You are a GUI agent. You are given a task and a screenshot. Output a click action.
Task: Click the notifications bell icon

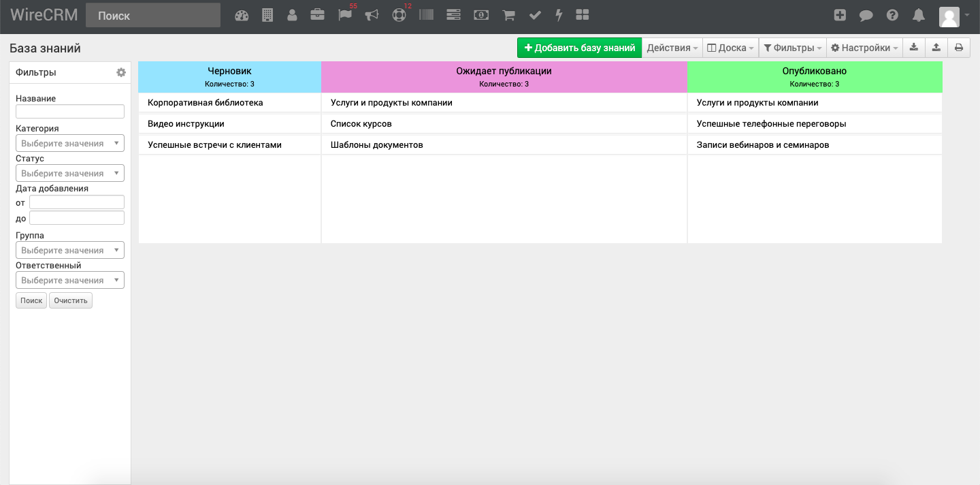tap(919, 15)
